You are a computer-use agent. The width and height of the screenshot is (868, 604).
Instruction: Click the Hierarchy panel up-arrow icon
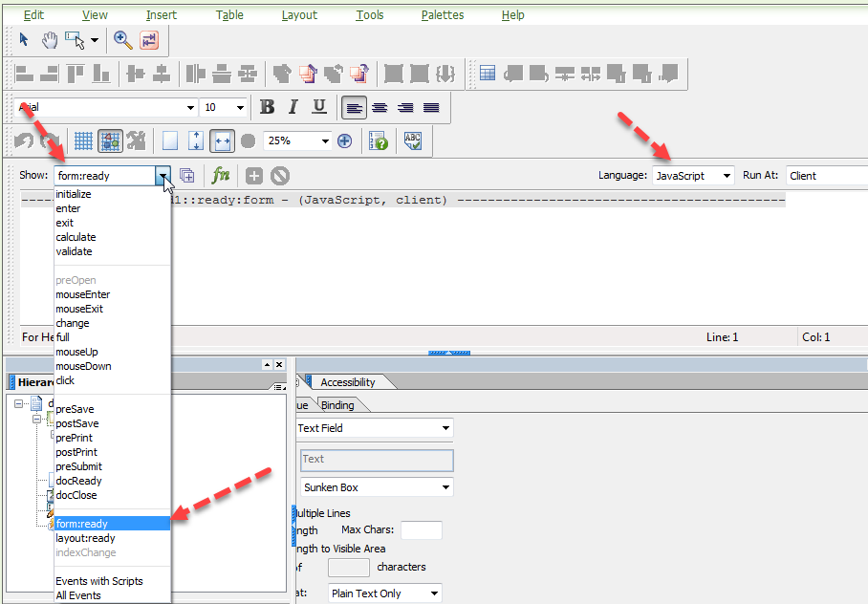[268, 364]
